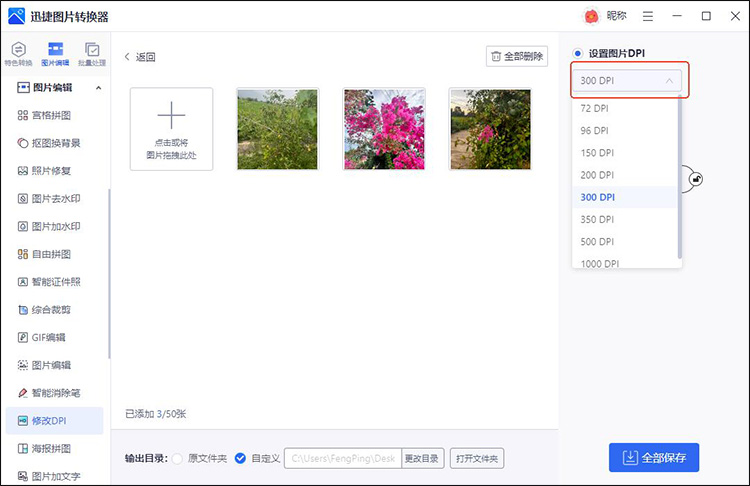Minimize the application window

tap(677, 16)
